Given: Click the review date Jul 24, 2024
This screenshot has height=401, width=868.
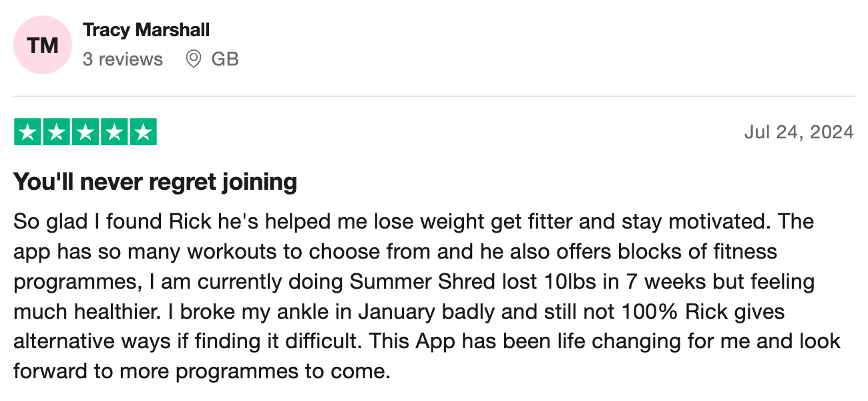Looking at the screenshot, I should 799,132.
